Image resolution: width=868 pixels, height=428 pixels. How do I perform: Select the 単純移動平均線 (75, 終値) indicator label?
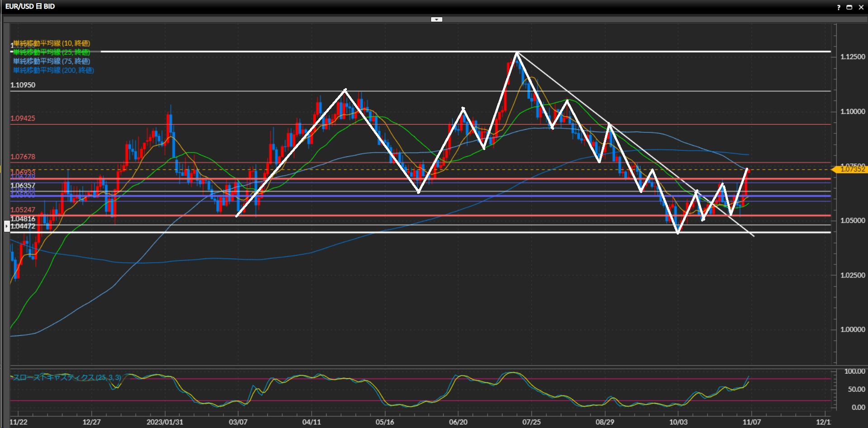(52, 61)
